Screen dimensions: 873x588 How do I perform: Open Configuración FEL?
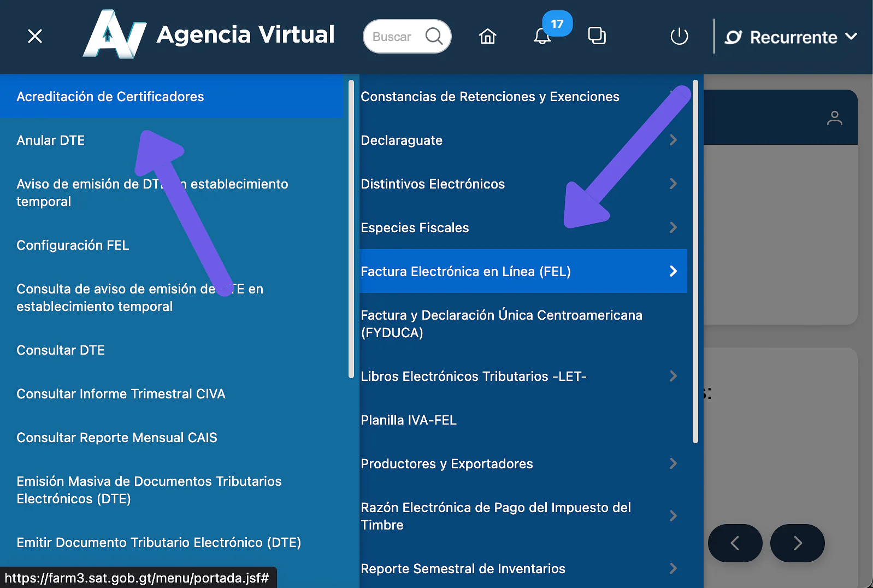(x=172, y=245)
